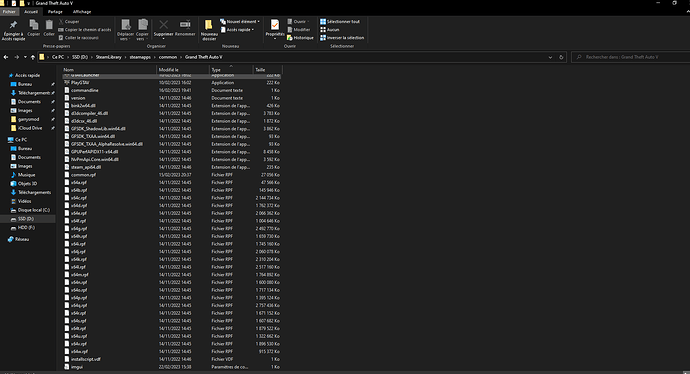
Task: Open the Nouvel élément dropdown
Action: (240, 22)
